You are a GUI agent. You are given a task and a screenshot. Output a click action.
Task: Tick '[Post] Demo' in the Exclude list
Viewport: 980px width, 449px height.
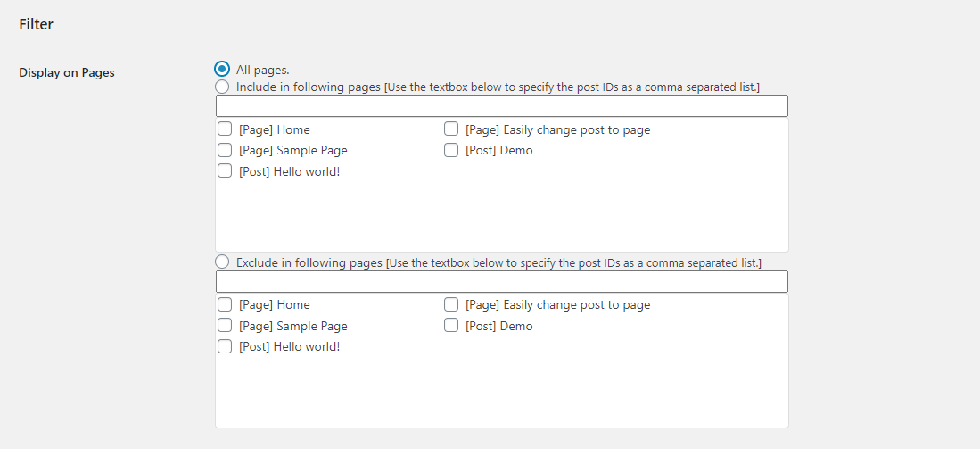(451, 326)
